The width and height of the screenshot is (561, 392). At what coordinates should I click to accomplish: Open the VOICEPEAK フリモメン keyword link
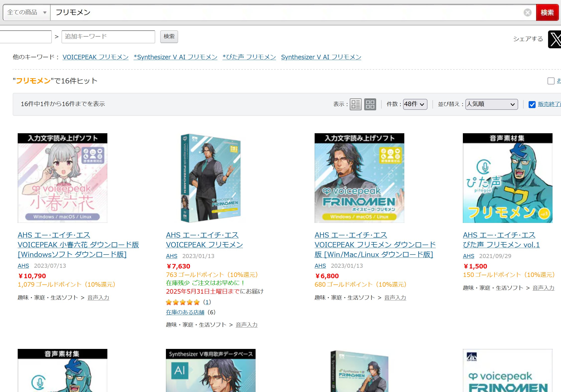coord(95,57)
